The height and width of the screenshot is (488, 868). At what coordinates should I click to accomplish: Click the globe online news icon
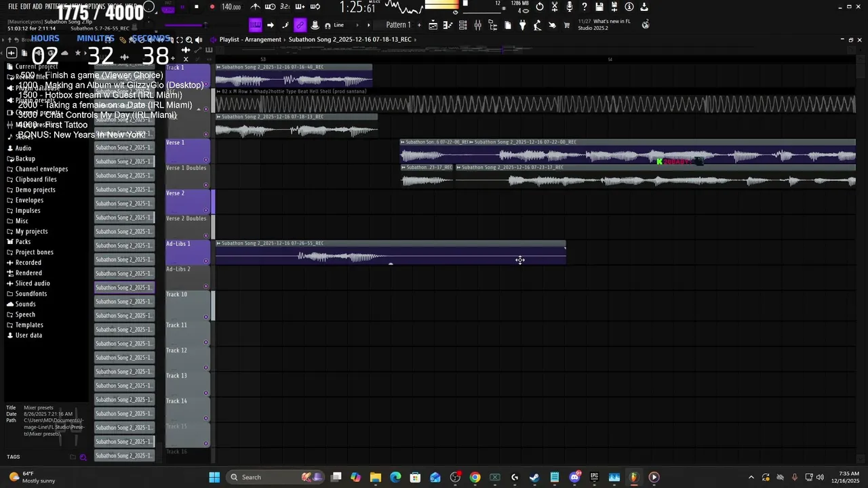tap(646, 24)
